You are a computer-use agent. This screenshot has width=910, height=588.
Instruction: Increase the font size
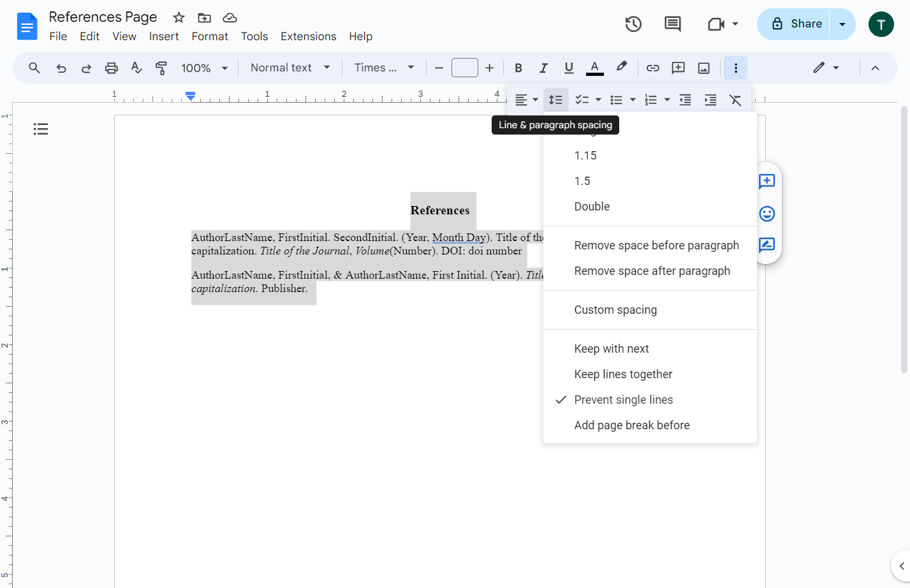[x=490, y=68]
